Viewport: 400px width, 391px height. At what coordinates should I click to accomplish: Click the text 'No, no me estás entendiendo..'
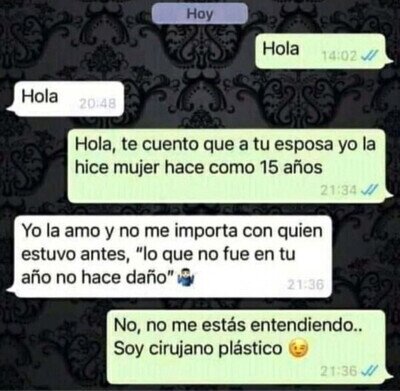[x=238, y=325]
